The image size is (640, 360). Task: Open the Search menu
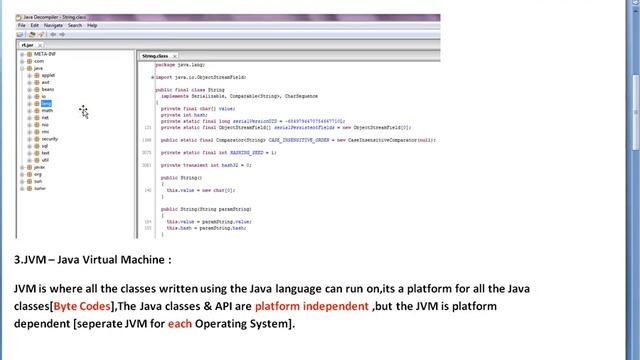coord(75,25)
